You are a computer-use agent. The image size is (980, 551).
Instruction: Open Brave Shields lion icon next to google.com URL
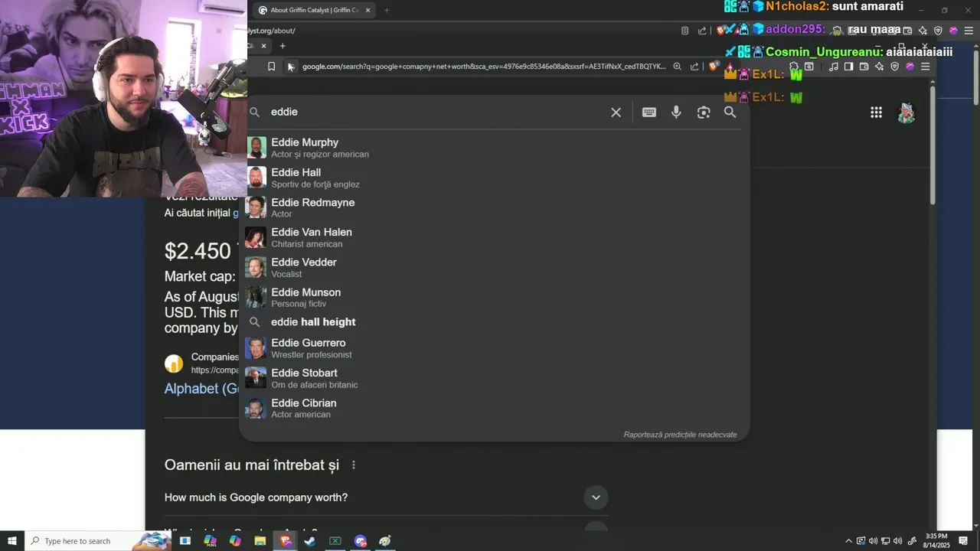(713, 67)
